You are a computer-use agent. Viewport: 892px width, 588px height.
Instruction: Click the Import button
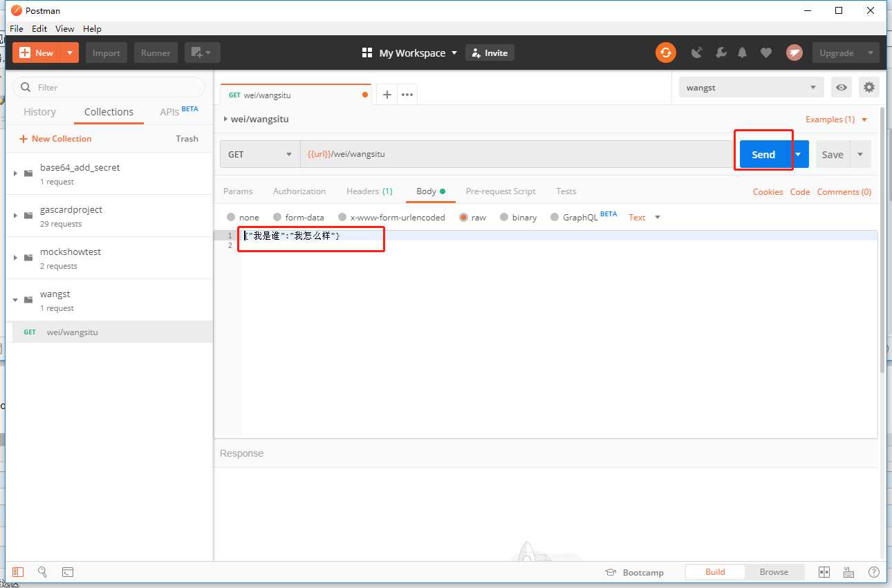106,53
